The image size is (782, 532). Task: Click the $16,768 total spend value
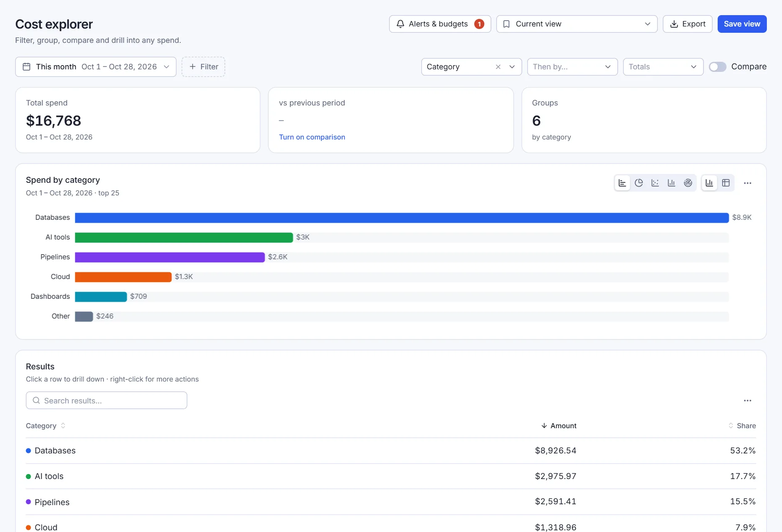(53, 121)
